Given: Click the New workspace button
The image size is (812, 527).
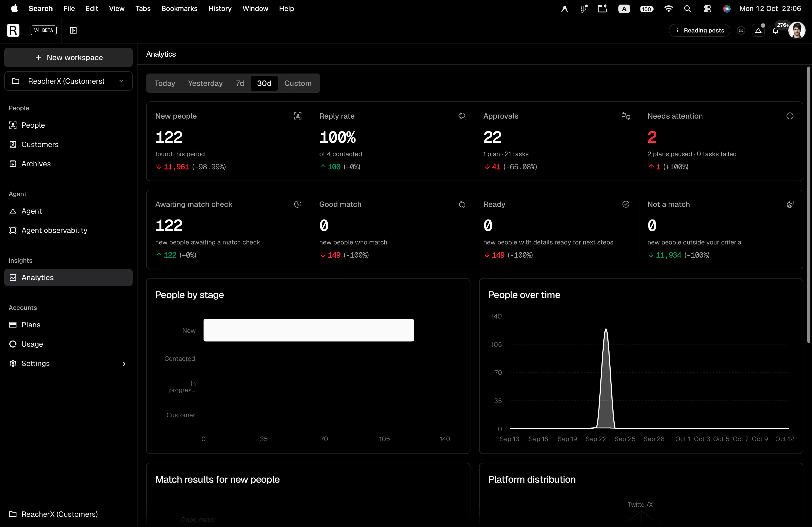Looking at the screenshot, I should coord(68,58).
